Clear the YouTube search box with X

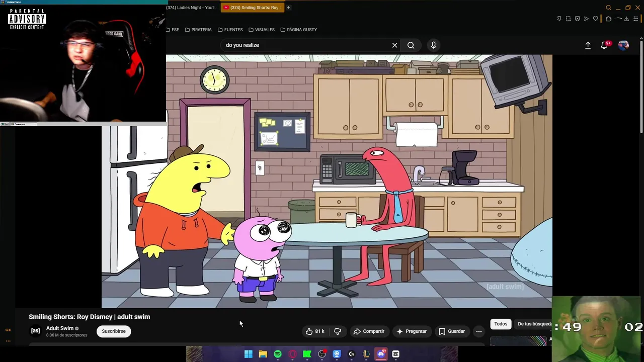(x=395, y=45)
